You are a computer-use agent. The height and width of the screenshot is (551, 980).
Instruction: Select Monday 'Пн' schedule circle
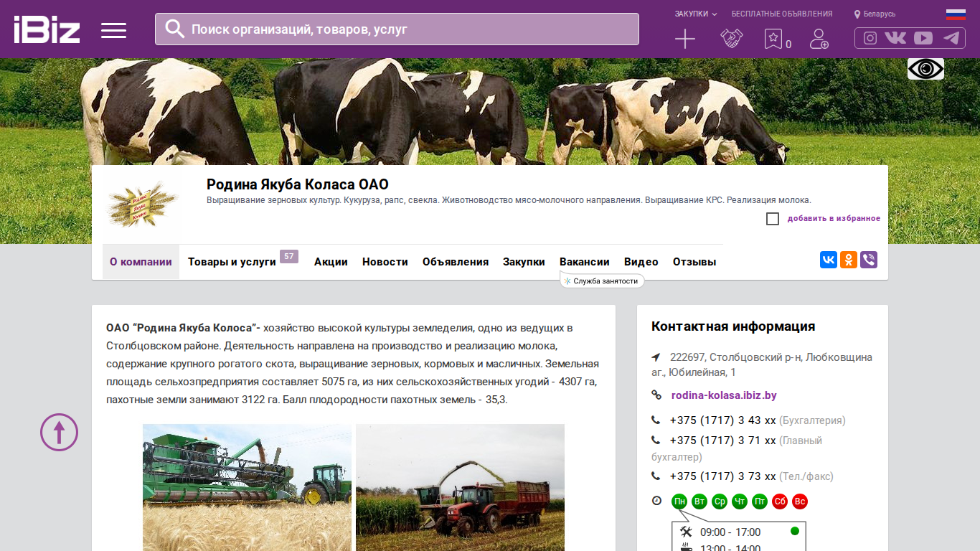click(x=679, y=501)
